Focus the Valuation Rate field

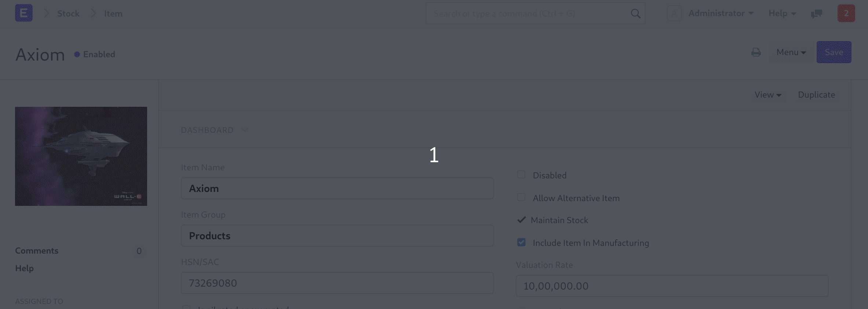[672, 286]
